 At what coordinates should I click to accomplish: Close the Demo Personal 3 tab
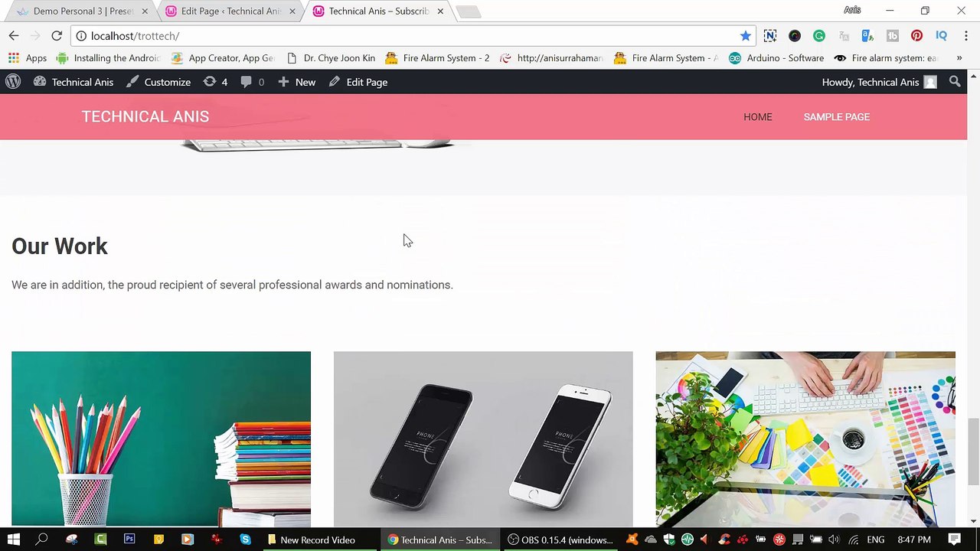pyautogui.click(x=145, y=11)
